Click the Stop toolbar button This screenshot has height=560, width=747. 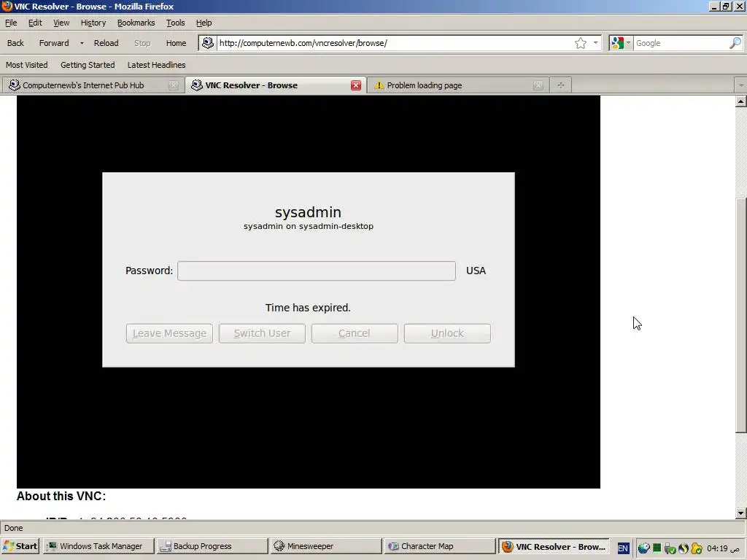[x=142, y=43]
